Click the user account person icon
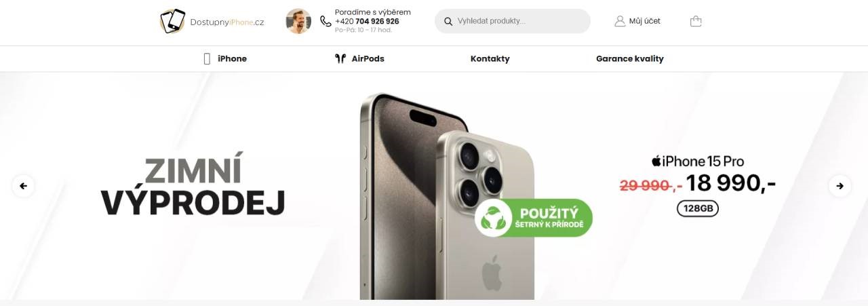868x306 pixels. pyautogui.click(x=620, y=21)
